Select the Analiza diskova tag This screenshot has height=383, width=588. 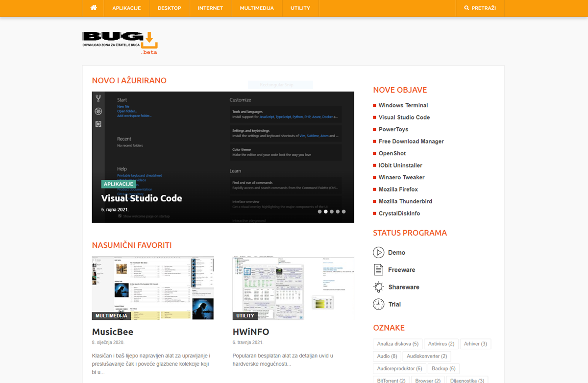point(398,344)
